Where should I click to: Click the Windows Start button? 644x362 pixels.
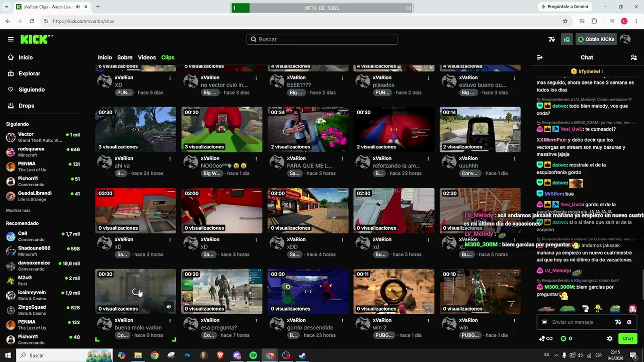(8, 355)
